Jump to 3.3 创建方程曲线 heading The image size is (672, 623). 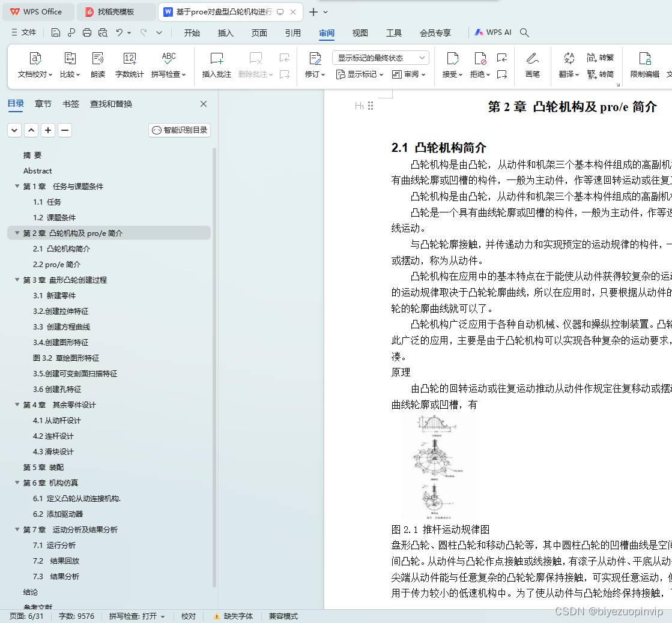point(62,327)
